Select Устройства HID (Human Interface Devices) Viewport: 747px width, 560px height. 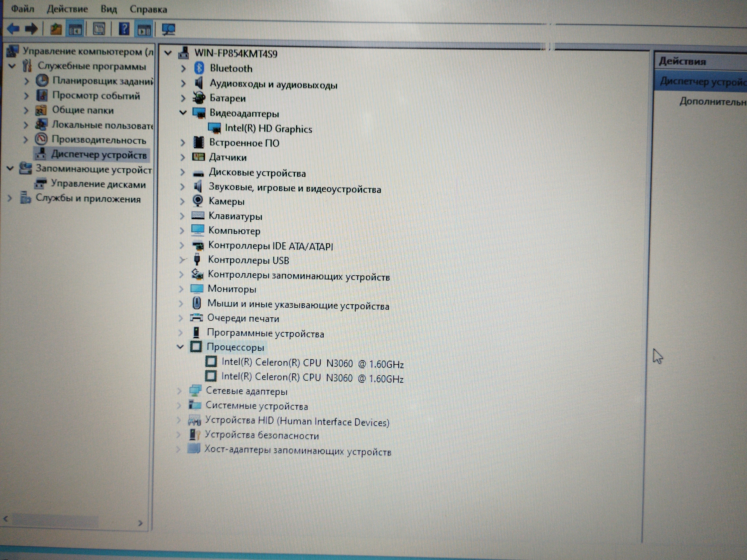[297, 421]
